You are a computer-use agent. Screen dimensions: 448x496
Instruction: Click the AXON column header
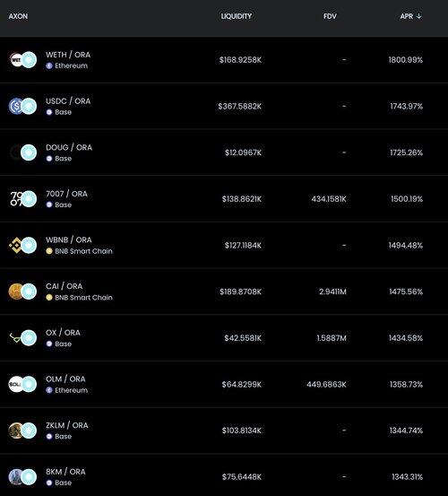18,16
